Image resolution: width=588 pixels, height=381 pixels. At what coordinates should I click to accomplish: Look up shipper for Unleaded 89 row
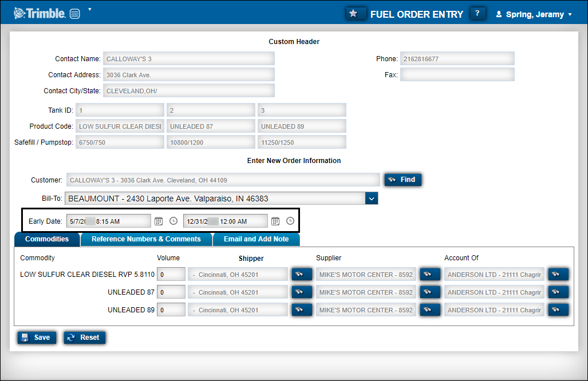[302, 310]
